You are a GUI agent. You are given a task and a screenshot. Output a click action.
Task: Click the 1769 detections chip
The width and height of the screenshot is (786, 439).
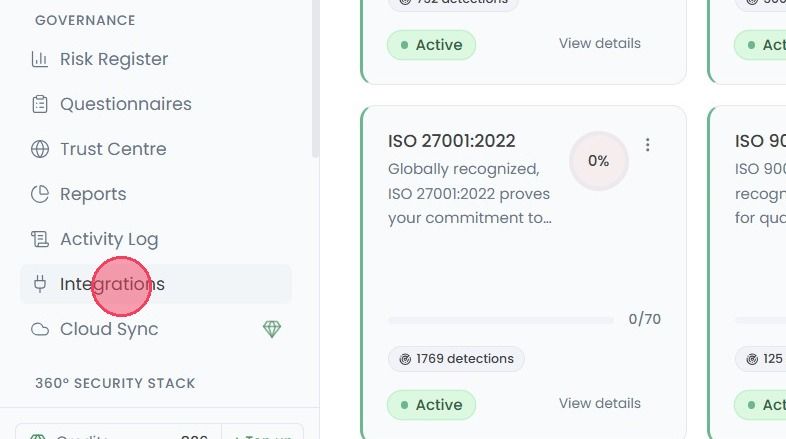click(x=456, y=359)
